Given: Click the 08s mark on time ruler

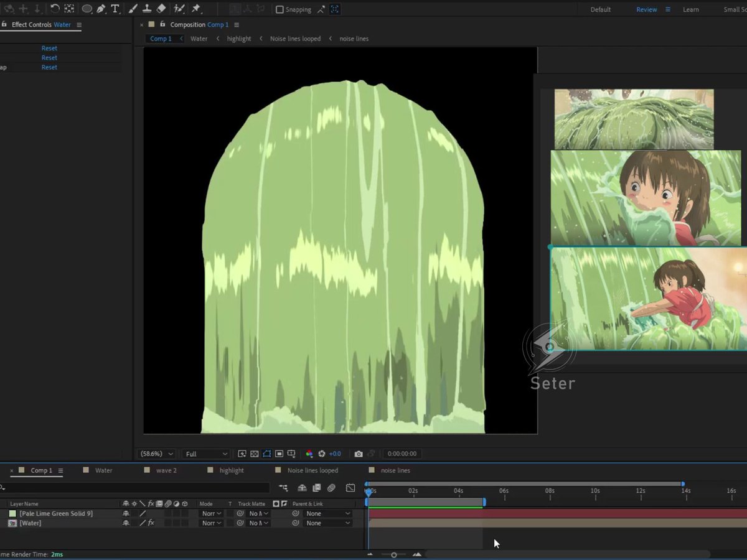Looking at the screenshot, I should point(550,491).
